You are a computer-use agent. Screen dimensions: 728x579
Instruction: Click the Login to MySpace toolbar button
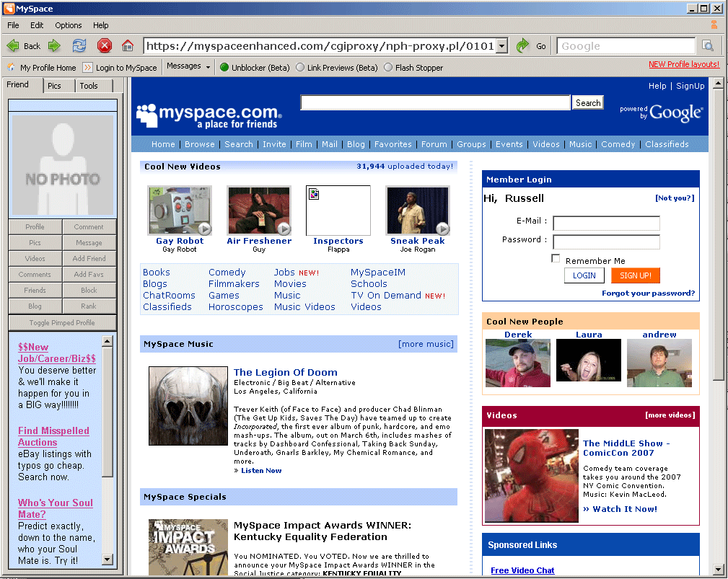coord(119,68)
